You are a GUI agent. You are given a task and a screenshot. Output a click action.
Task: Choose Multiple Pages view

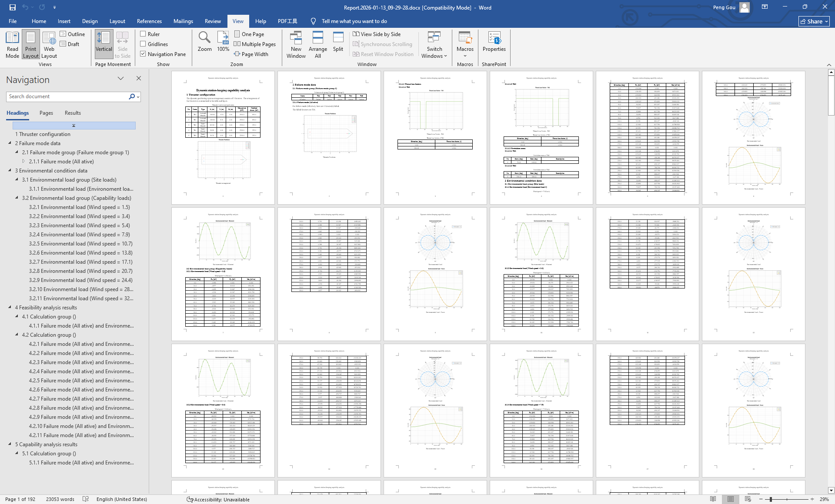(x=255, y=44)
